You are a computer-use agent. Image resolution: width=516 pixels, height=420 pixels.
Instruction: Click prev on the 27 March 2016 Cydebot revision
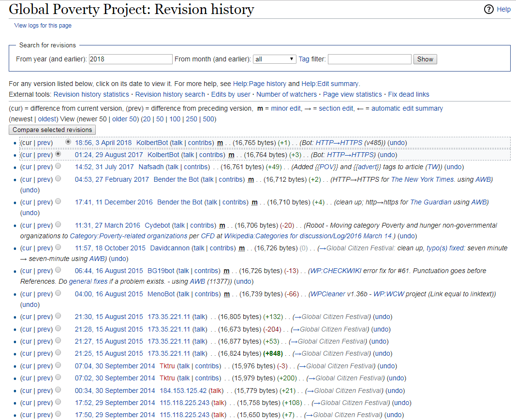(x=44, y=225)
